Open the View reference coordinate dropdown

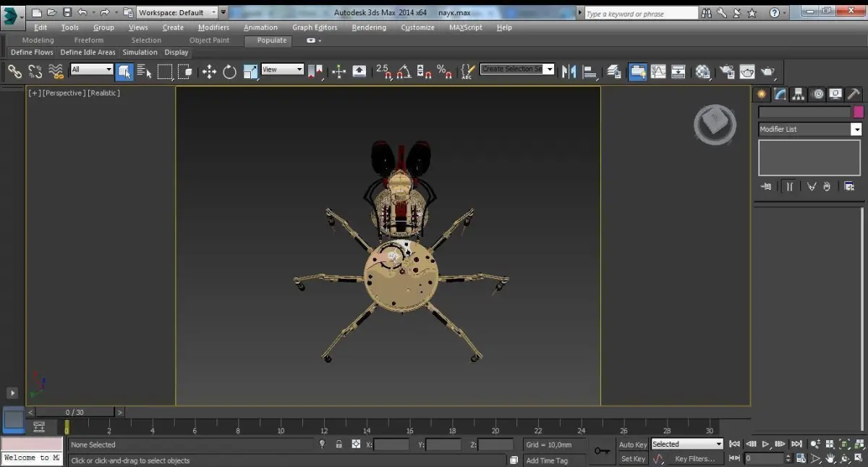[x=282, y=70]
